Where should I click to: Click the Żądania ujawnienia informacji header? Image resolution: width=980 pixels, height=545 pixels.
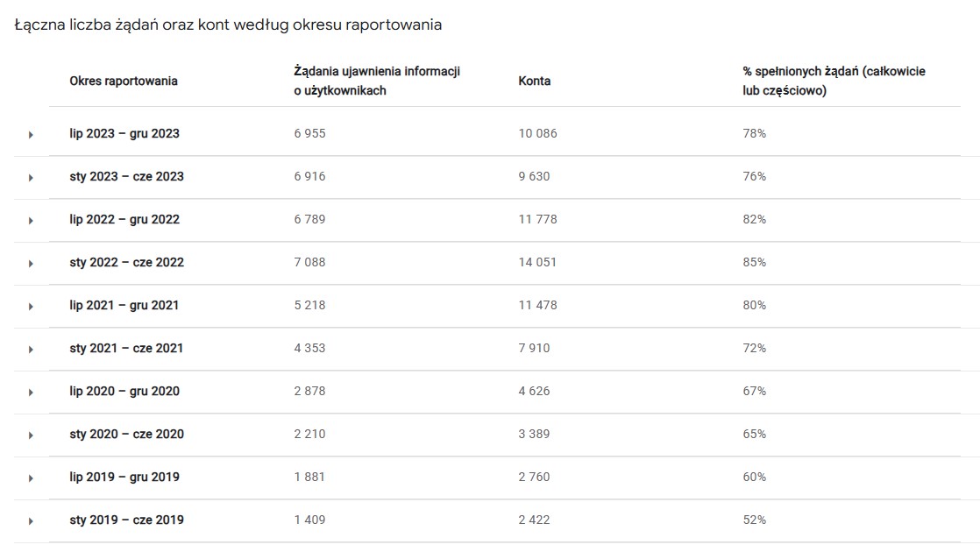tap(377, 81)
